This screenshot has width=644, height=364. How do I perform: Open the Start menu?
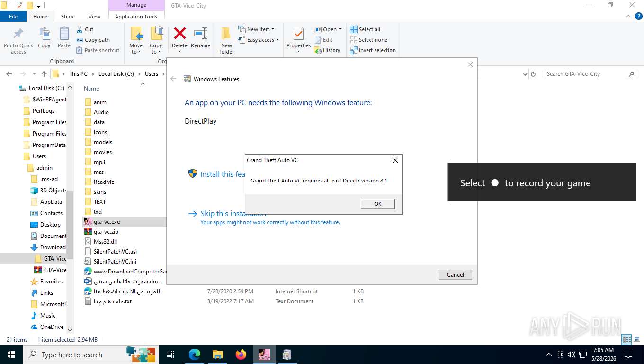[x=11, y=355]
